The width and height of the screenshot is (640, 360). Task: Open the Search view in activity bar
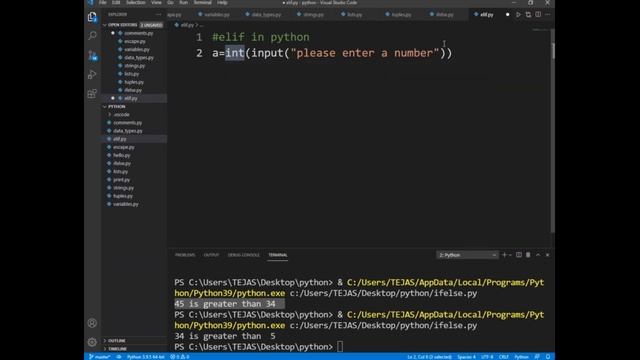[92, 36]
